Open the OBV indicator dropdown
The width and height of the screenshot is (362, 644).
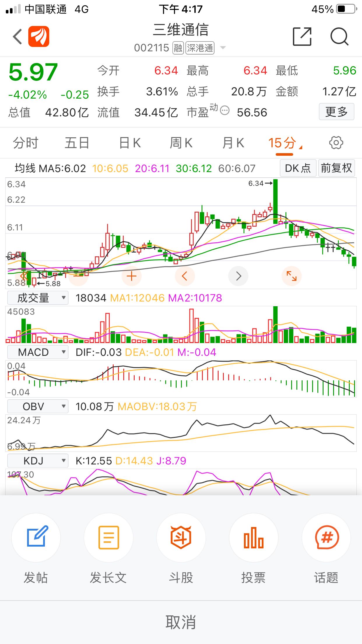coord(38,407)
